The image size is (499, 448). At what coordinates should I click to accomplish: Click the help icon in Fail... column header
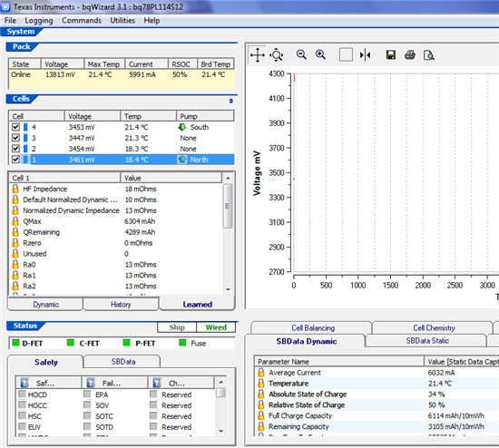(91, 383)
